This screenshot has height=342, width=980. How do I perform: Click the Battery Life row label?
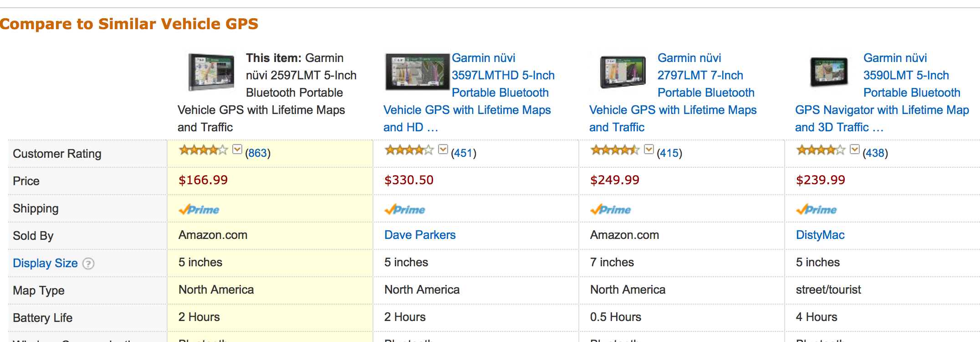[x=42, y=318]
